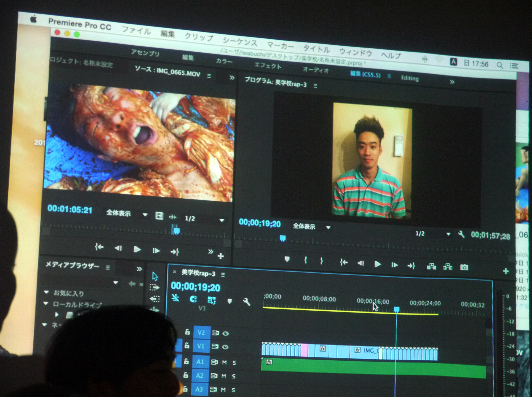Go to Out point in Source monitor
Viewport: 532px width, 397px height.
click(x=174, y=252)
